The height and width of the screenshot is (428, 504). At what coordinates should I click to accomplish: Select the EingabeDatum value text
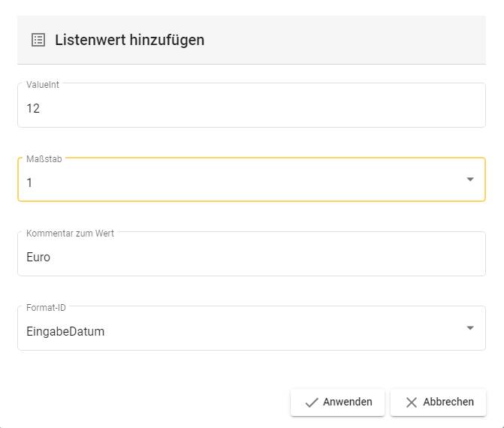[65, 330]
